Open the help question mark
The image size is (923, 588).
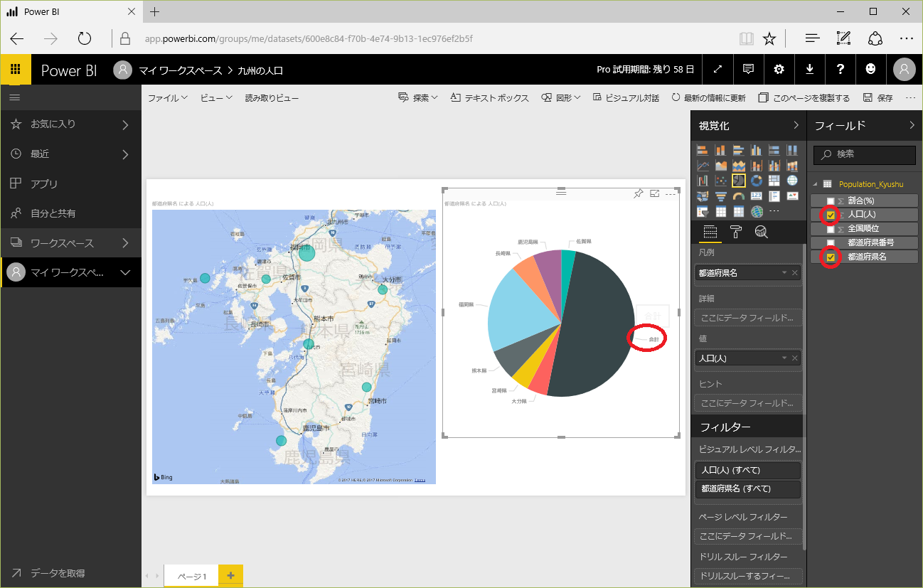click(x=841, y=69)
